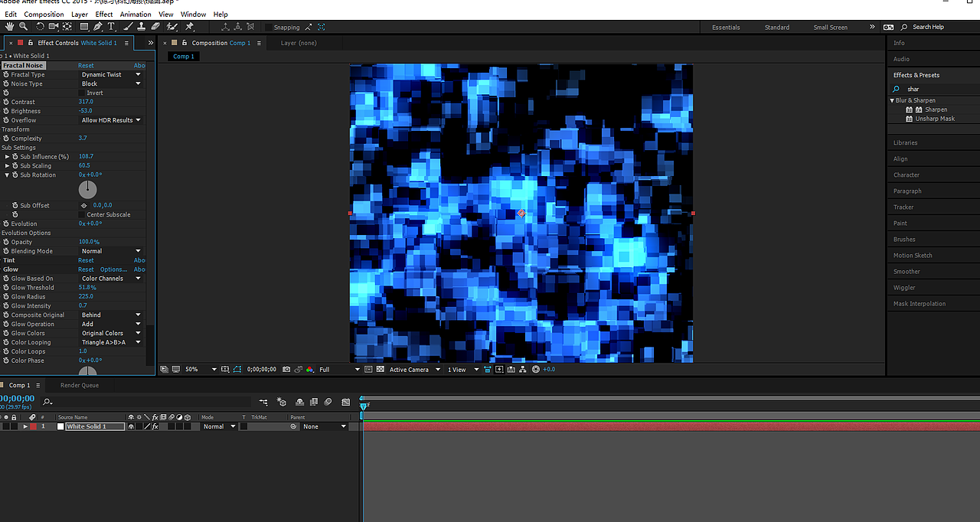Open the Graph Editor
The height and width of the screenshot is (522, 980).
coord(345,402)
